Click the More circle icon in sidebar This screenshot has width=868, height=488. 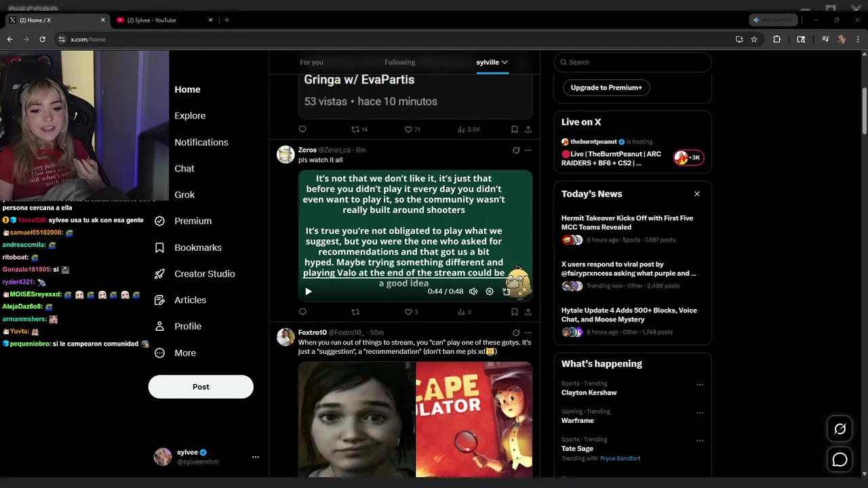(160, 353)
